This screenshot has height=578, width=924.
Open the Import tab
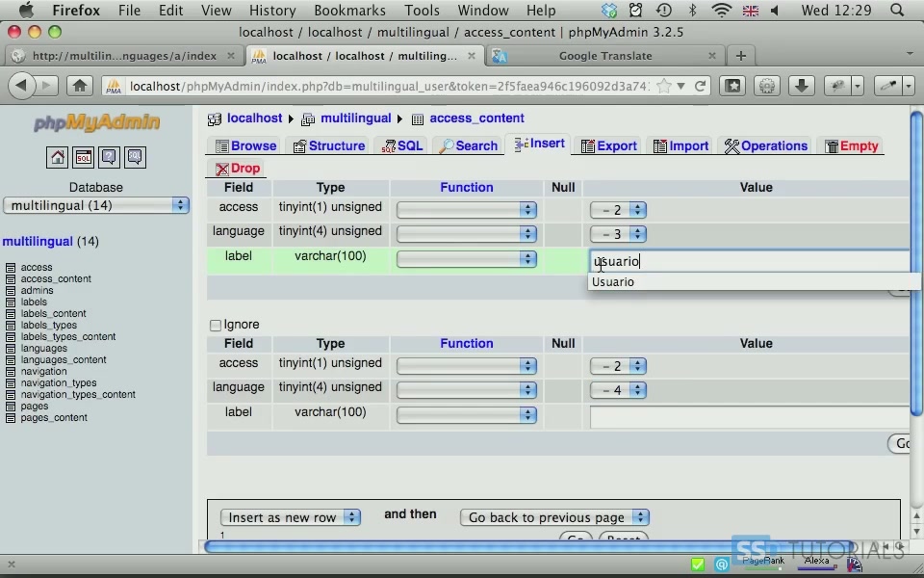[x=680, y=145]
